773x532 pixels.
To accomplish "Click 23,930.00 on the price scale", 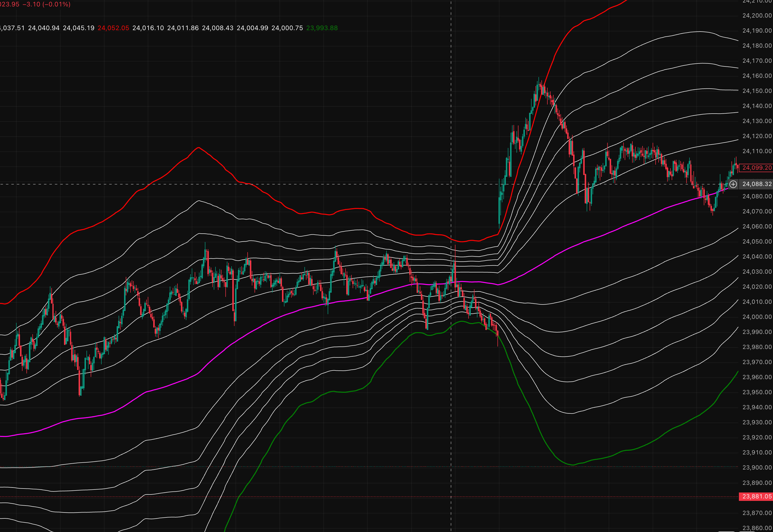I will click(x=757, y=422).
